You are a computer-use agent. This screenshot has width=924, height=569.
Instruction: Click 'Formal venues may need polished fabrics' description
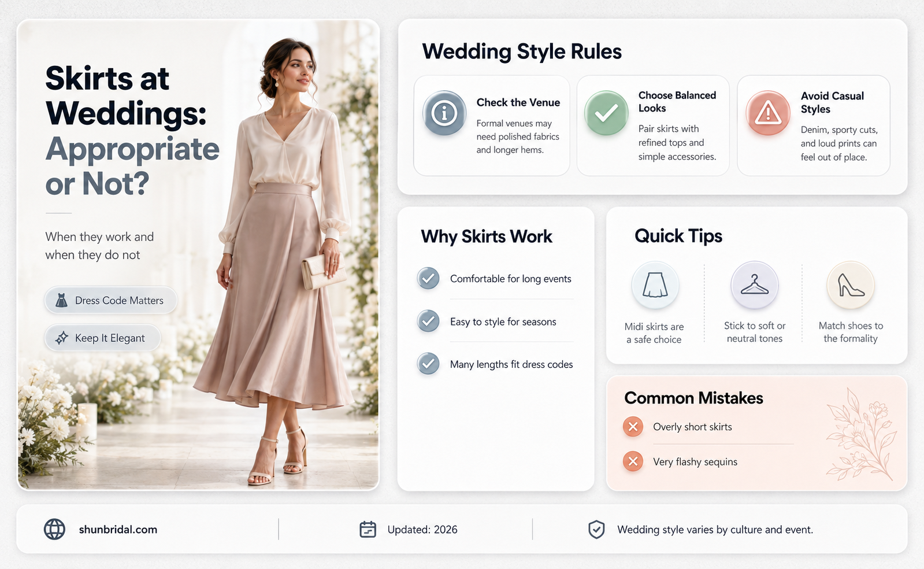(x=518, y=136)
